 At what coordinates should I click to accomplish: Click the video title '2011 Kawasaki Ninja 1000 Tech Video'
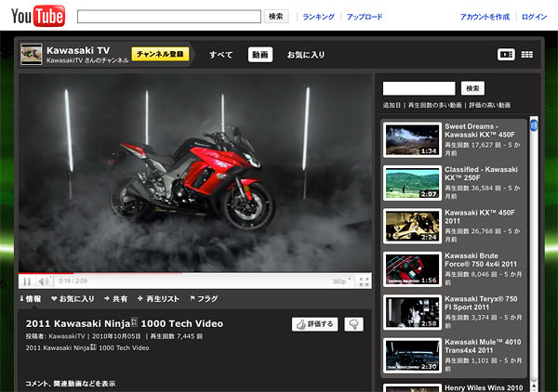click(x=125, y=324)
